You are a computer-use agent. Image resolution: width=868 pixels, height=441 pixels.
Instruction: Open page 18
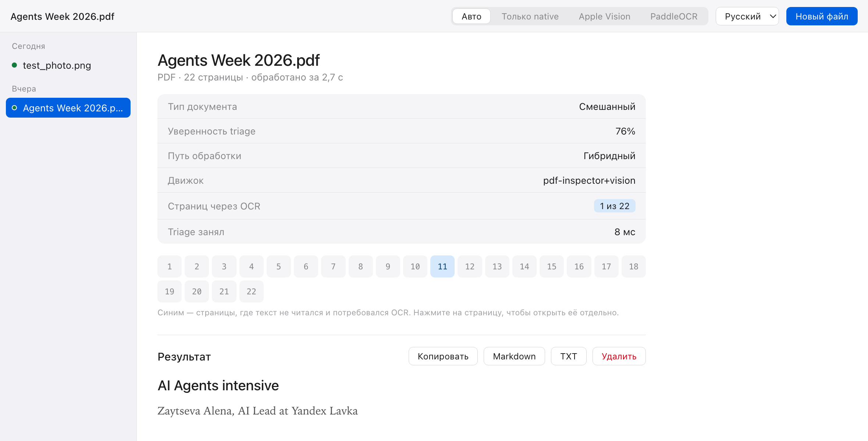click(x=634, y=266)
